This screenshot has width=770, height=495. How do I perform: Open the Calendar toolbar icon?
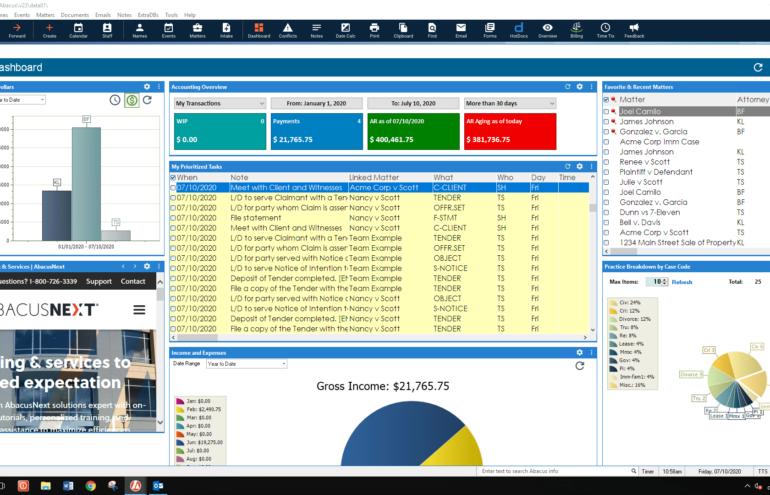78,30
